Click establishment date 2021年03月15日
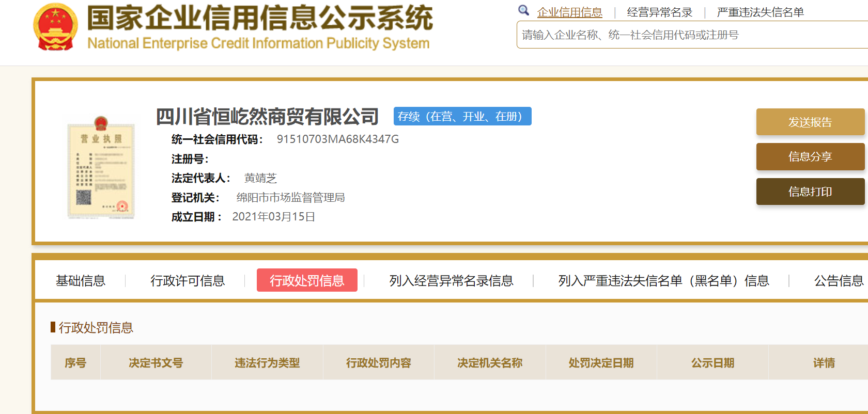The height and width of the screenshot is (414, 868). click(x=274, y=217)
